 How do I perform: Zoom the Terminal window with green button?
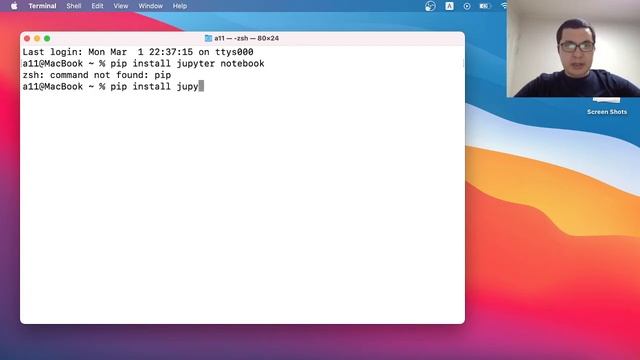click(x=47, y=38)
